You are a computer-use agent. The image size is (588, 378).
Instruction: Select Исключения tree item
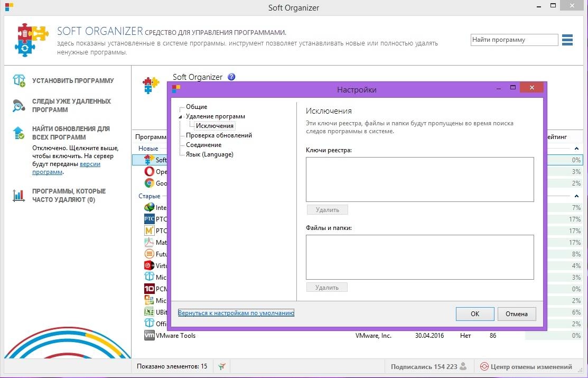214,126
